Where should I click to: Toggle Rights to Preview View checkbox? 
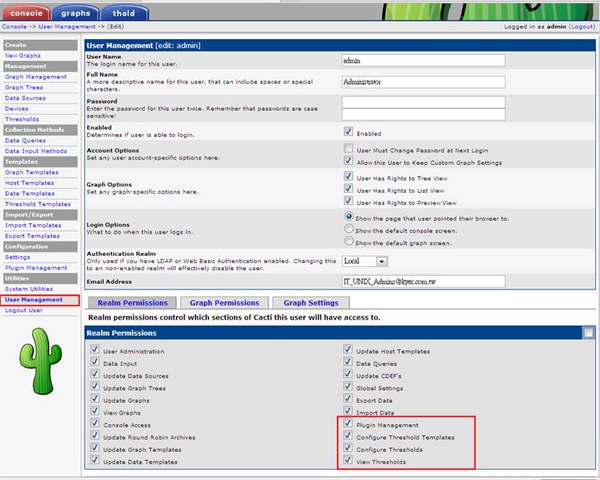[x=348, y=201]
